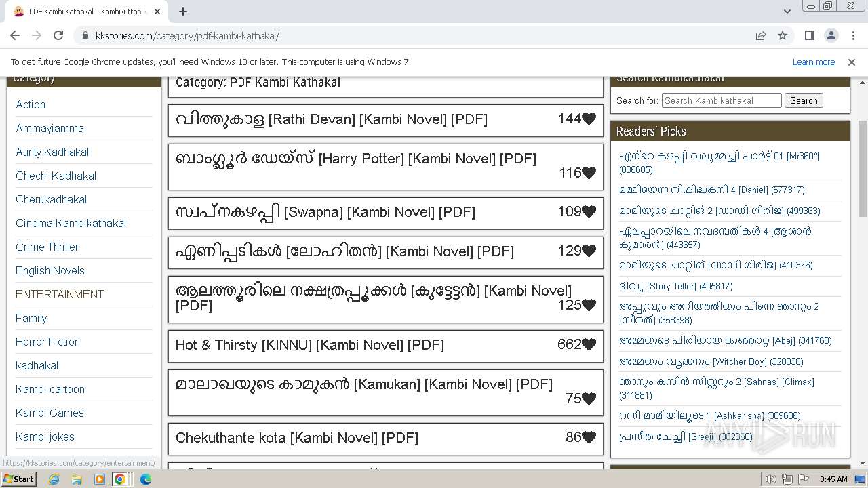
Task: Toggle the browser side panel
Action: [x=809, y=35]
